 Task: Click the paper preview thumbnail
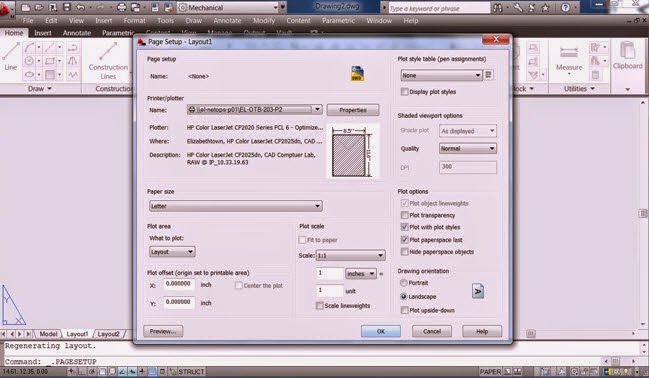(353, 151)
